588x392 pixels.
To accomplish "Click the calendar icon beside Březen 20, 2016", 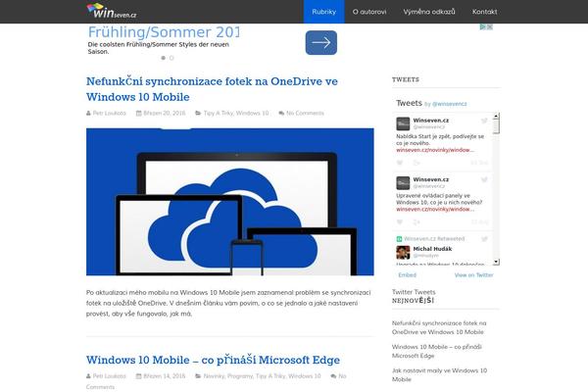I will pyautogui.click(x=139, y=113).
